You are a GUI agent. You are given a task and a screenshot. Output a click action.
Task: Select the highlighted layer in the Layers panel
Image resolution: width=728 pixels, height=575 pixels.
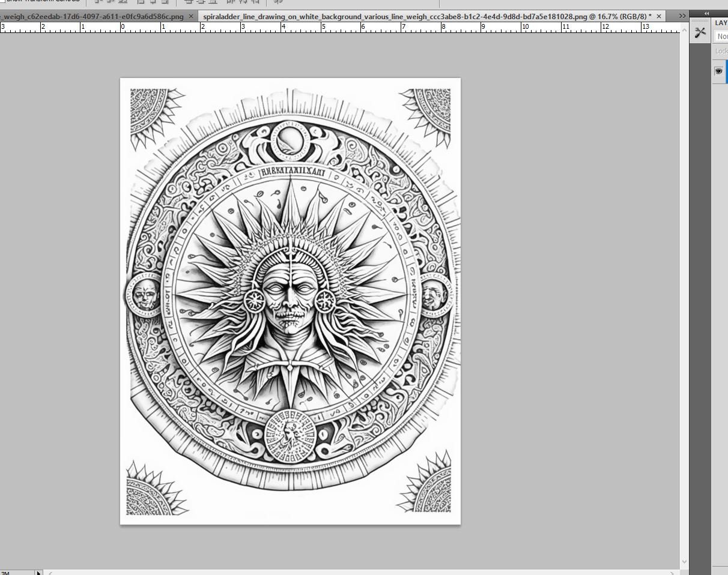pos(726,72)
